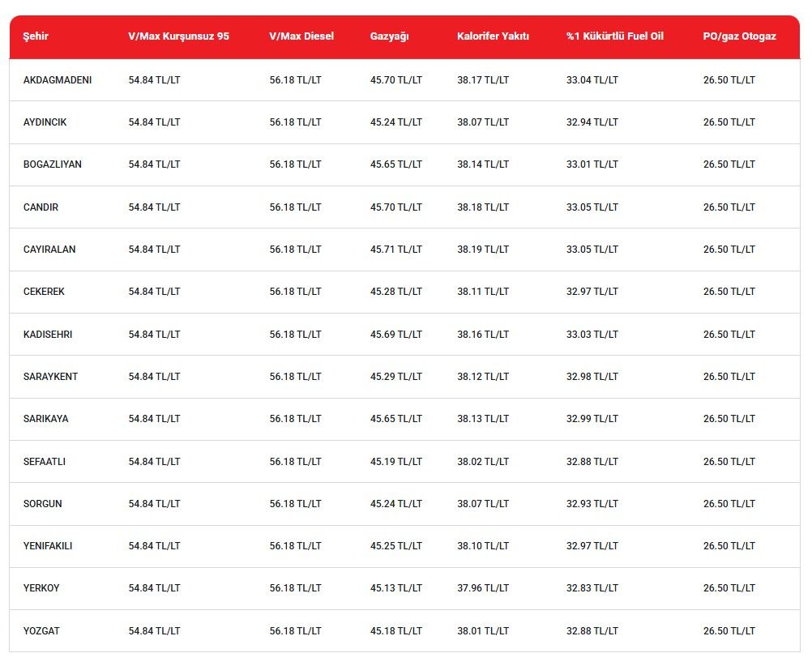Click SORGUN Diesel price 56.18 TL/LT
The image size is (812, 666).
(295, 503)
